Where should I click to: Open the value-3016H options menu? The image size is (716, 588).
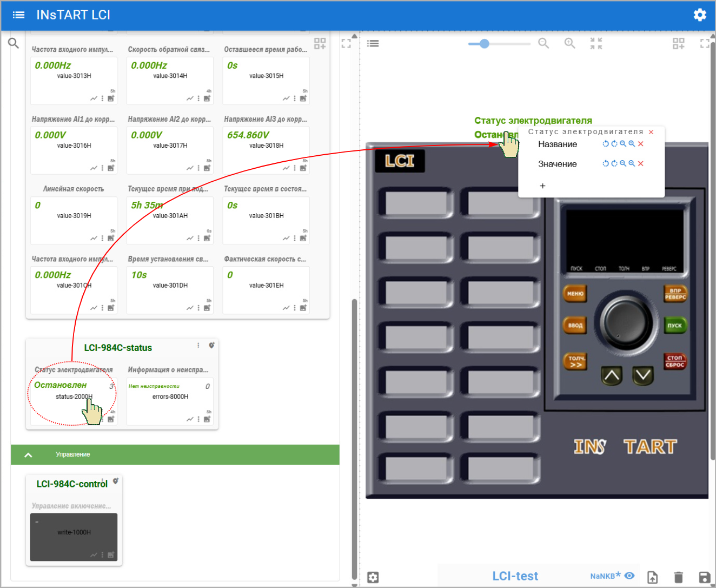[x=102, y=168]
